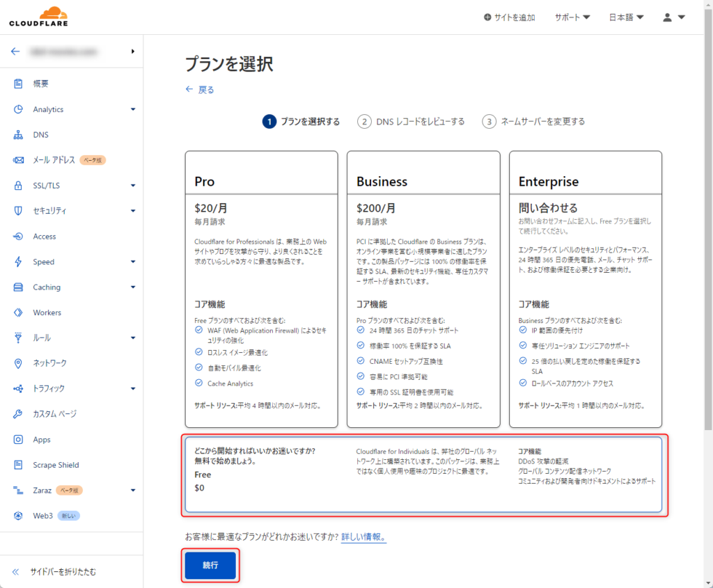
Task: Click CNAME セットアップ互換性 feature text
Action: (x=406, y=361)
